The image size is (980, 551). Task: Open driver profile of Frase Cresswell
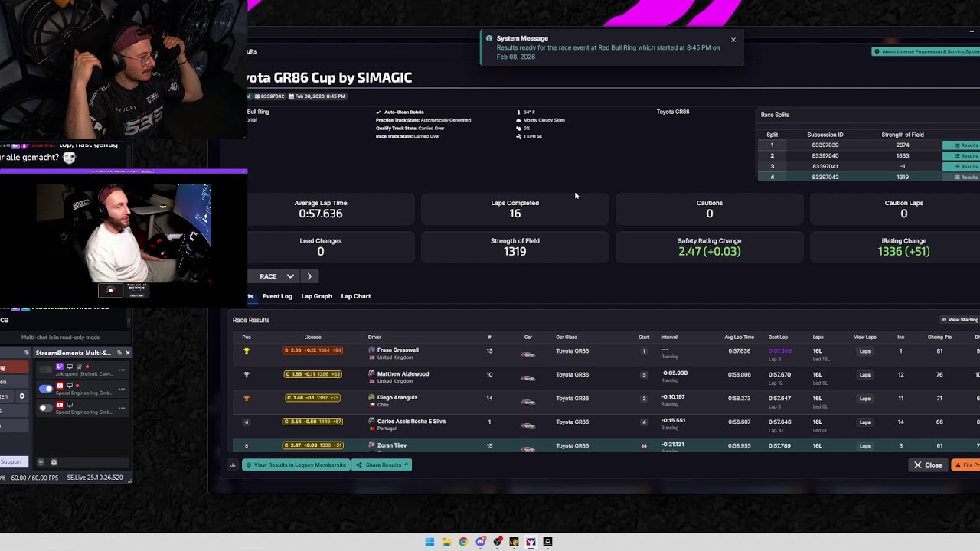click(x=398, y=350)
